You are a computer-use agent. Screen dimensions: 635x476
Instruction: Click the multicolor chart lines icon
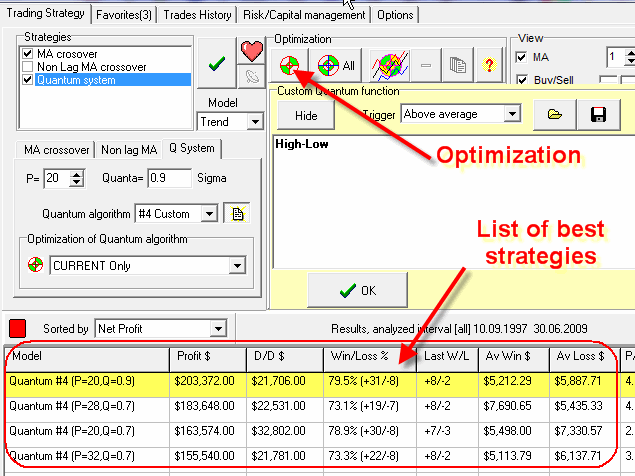387,66
